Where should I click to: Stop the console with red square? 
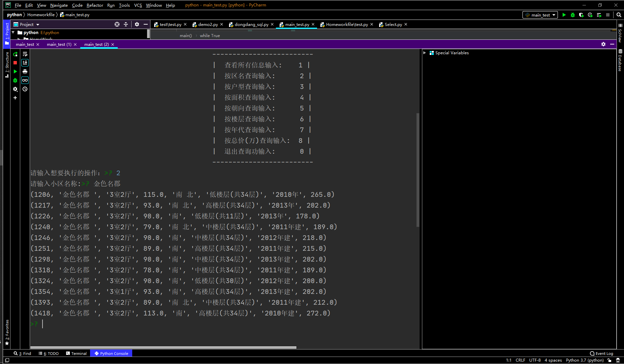pos(15,63)
